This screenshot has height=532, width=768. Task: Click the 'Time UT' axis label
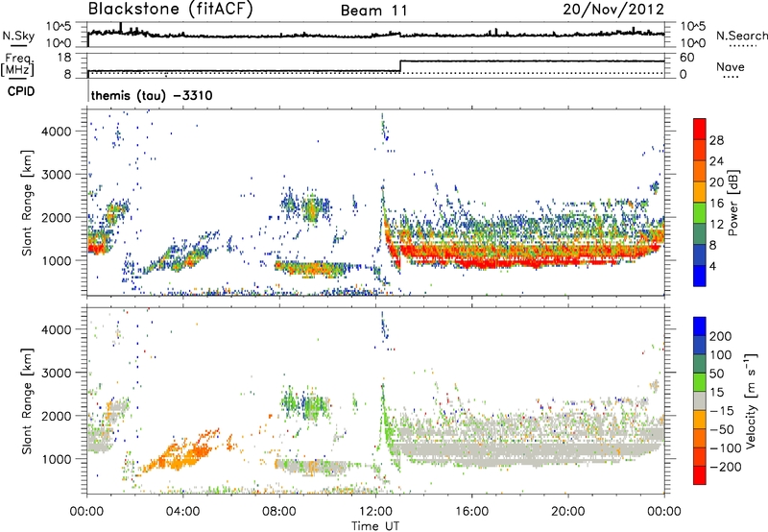click(x=375, y=526)
